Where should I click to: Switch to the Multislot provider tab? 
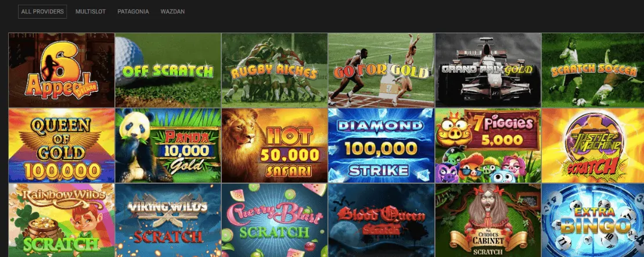pos(91,12)
